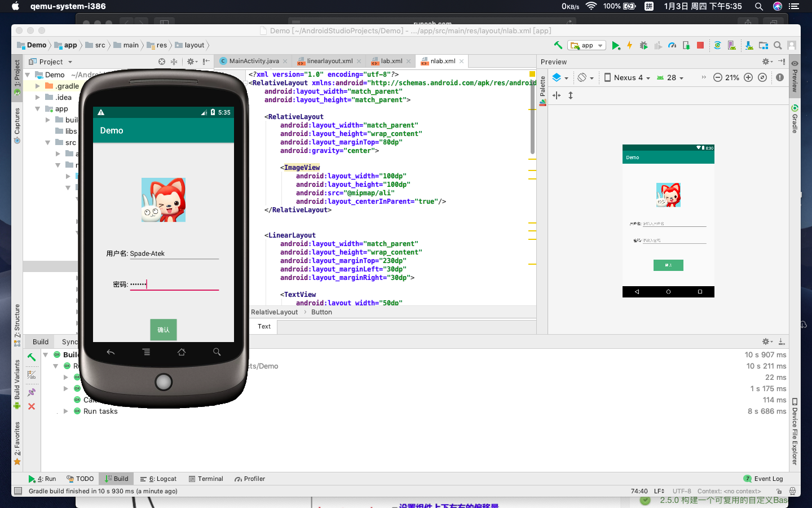Viewport: 812px width, 508px height.
Task: Close the nlab.xml editor tab
Action: 462,61
